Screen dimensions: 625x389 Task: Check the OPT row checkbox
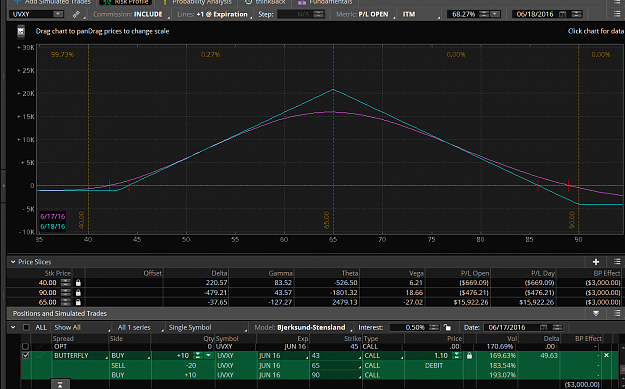point(25,346)
